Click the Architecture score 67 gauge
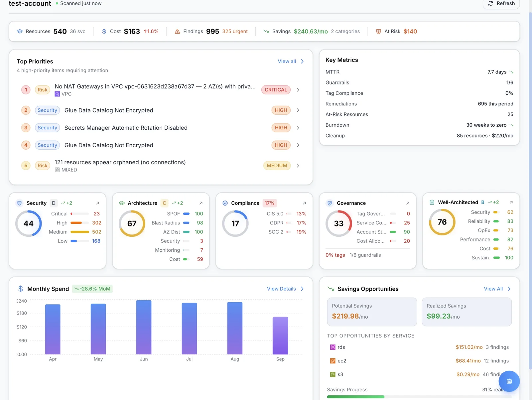Image resolution: width=532 pixels, height=400 pixels. 132,223
